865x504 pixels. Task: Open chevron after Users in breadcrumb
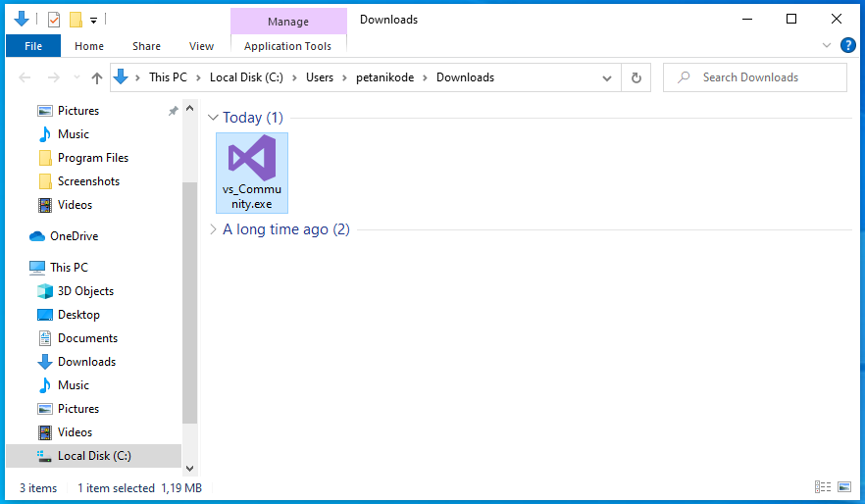345,77
